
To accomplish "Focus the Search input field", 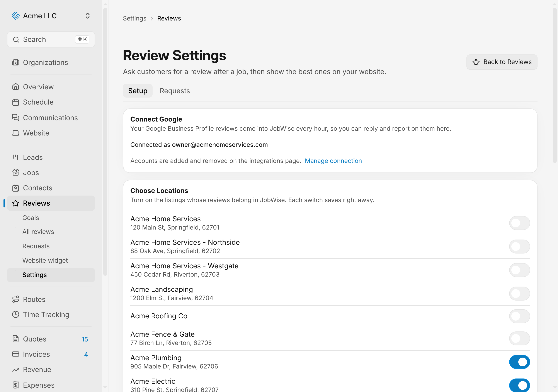I will click(x=51, y=39).
